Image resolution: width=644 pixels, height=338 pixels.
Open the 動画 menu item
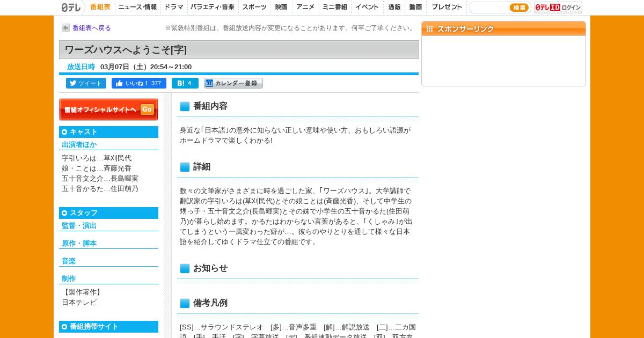point(415,7)
